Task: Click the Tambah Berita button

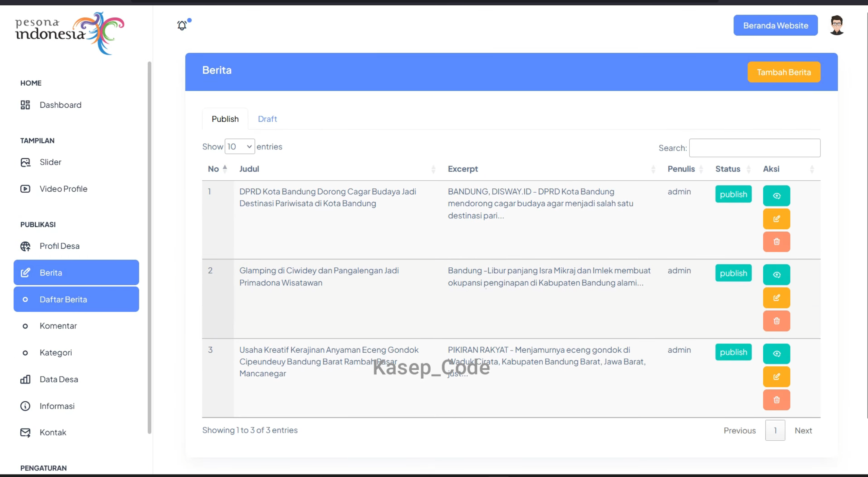Action: click(784, 72)
